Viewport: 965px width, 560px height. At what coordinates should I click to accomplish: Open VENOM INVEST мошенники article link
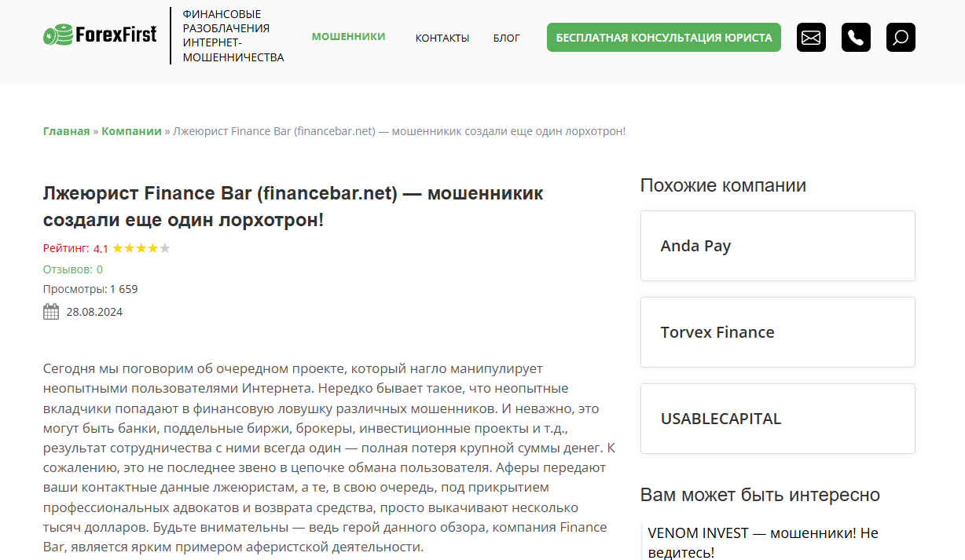[x=763, y=542]
